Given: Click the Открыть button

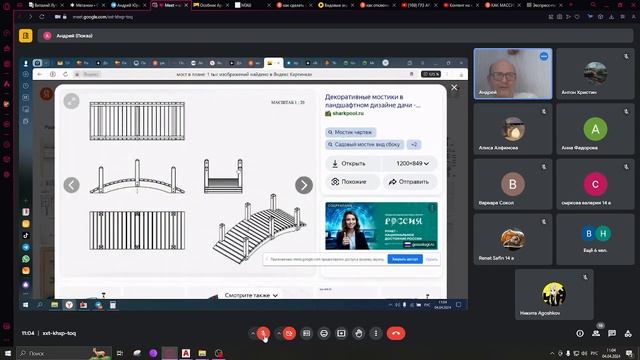Looking at the screenshot, I should coord(353,163).
